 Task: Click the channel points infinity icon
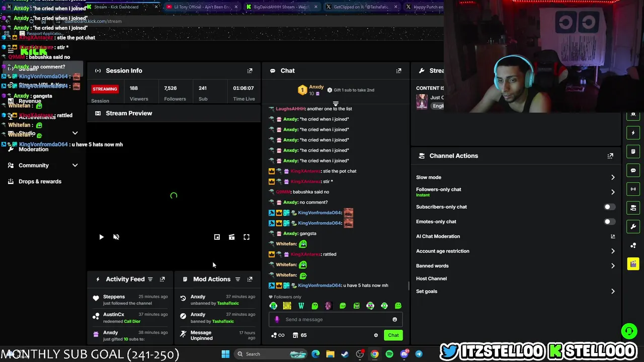(278, 335)
